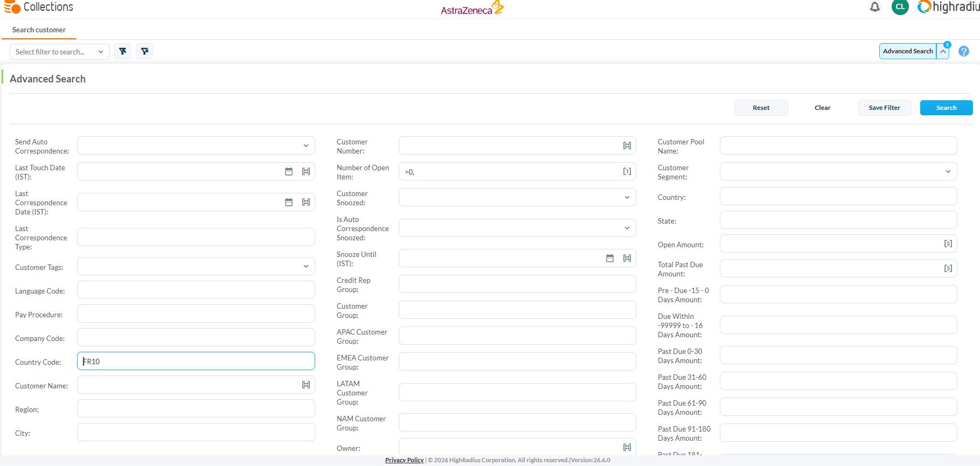Click into State field
Viewport: 980px width, 466px height.
[x=838, y=220]
